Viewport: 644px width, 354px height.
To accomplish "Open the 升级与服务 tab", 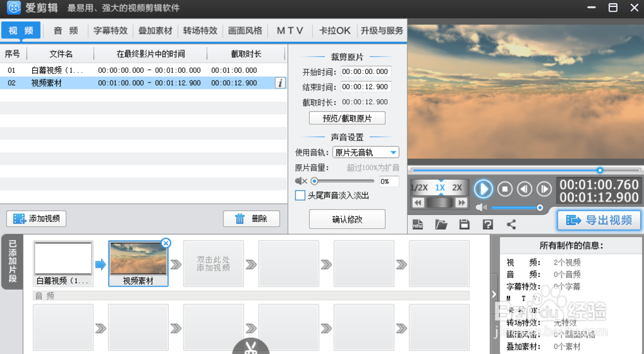I will pyautogui.click(x=382, y=30).
